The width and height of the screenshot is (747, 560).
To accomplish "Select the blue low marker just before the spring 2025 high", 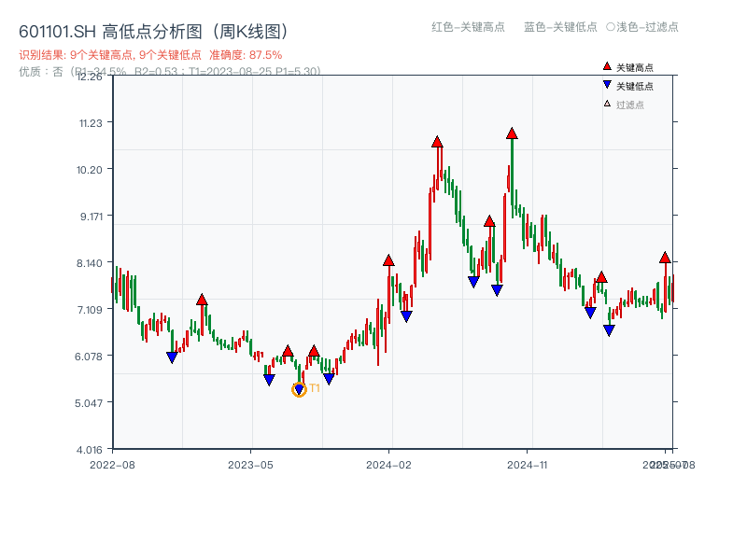I will pos(590,313).
